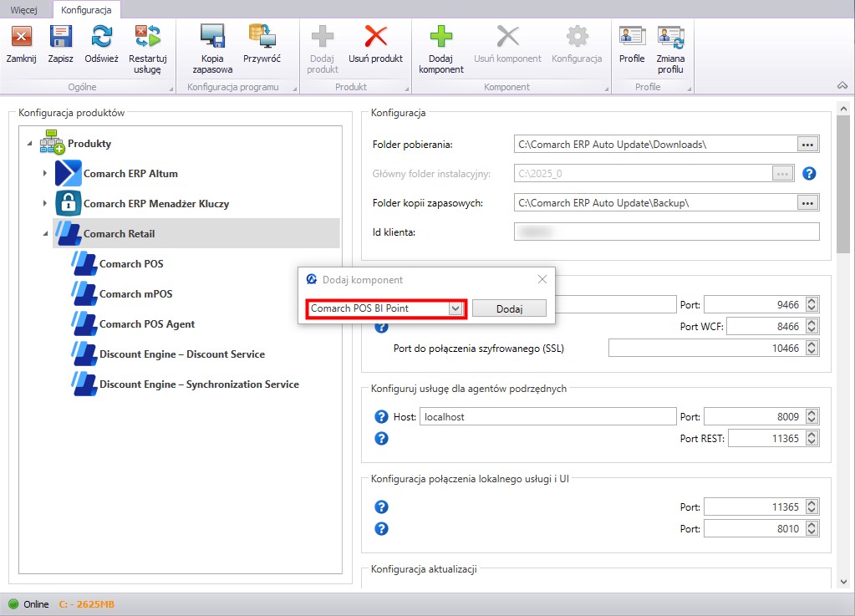855x616 pixels.
Task: Click Folder pobierania path field
Action: pyautogui.click(x=655, y=145)
